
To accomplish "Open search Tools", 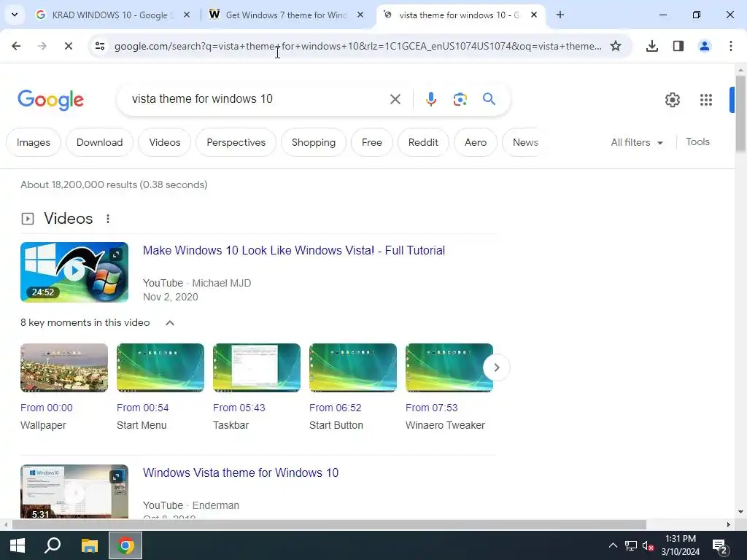I will coord(697,142).
